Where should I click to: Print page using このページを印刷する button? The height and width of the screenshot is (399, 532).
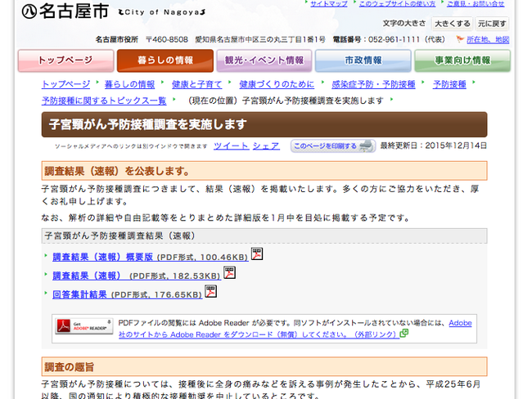(332, 146)
